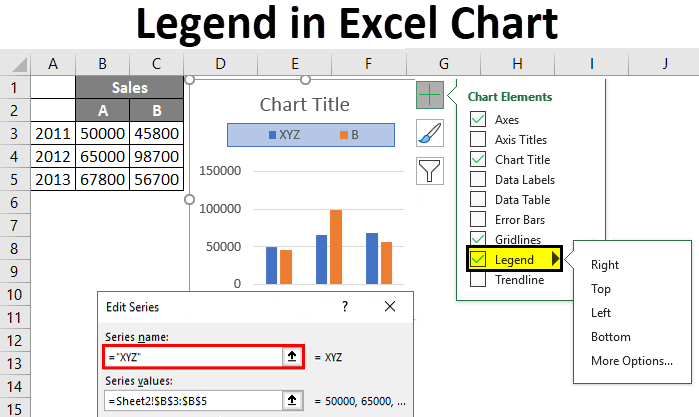Image resolution: width=699 pixels, height=417 pixels.
Task: Collapse Series values range selector arrow
Action: click(x=292, y=400)
